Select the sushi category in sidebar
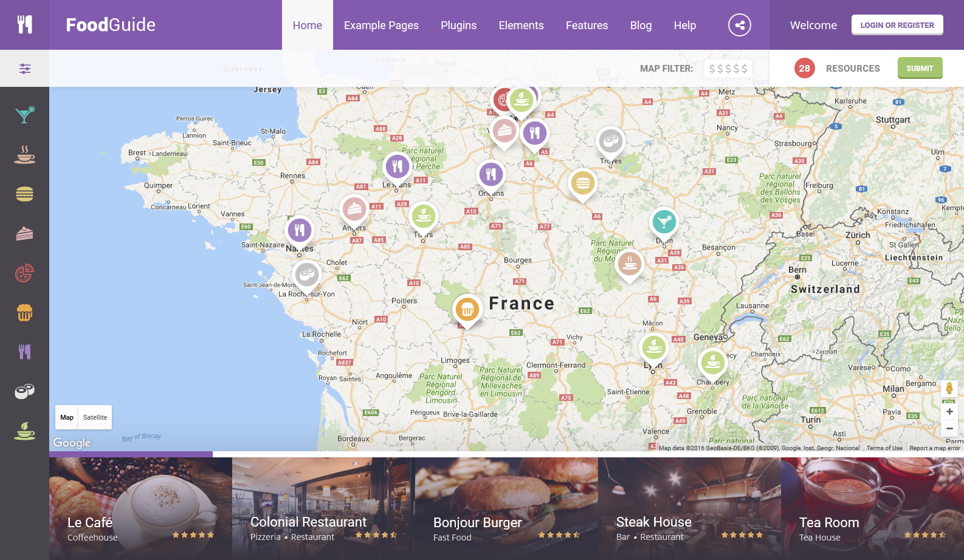The image size is (964, 560). 24,391
